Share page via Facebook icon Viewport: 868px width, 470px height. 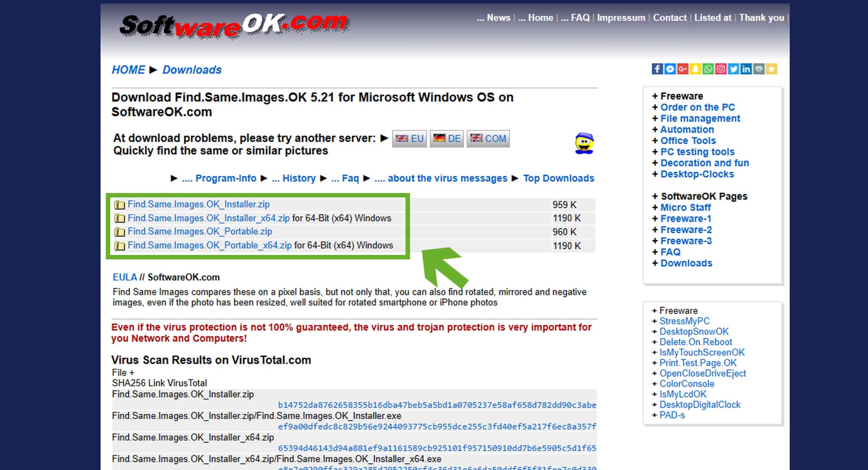[x=657, y=69]
